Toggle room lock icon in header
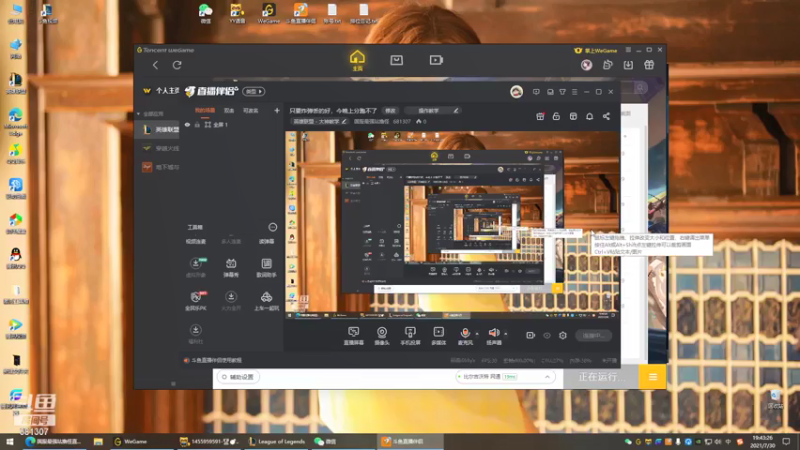 coord(556,116)
